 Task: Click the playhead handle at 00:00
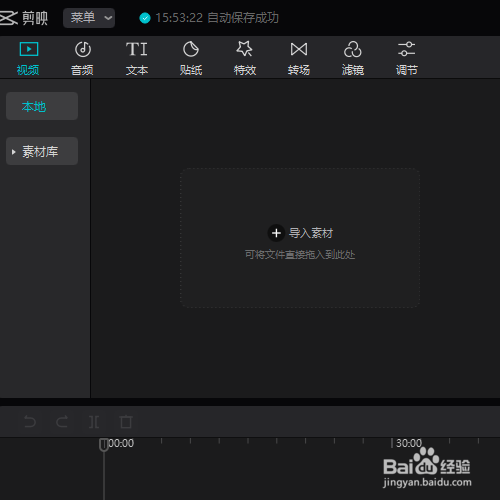click(104, 445)
